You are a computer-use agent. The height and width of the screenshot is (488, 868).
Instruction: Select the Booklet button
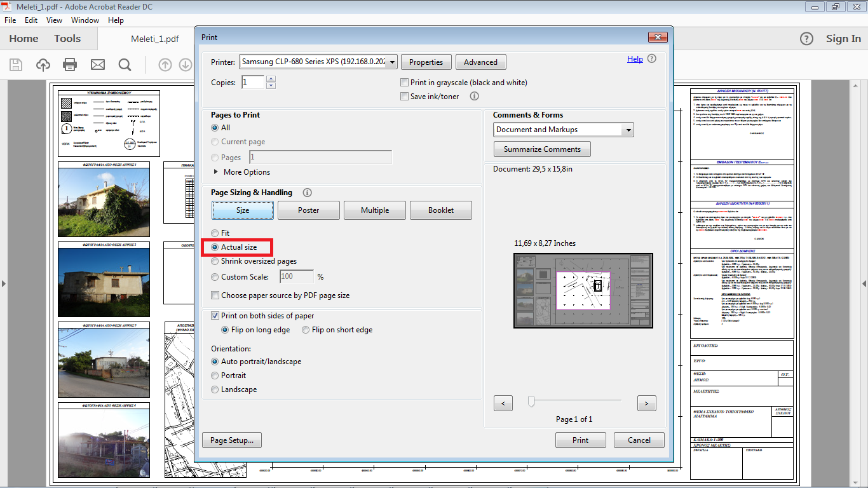pos(441,210)
